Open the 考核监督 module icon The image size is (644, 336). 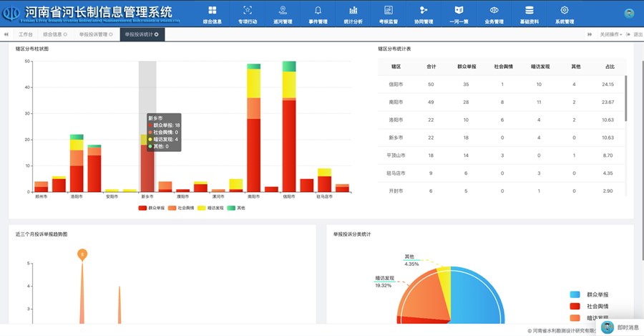tap(388, 10)
